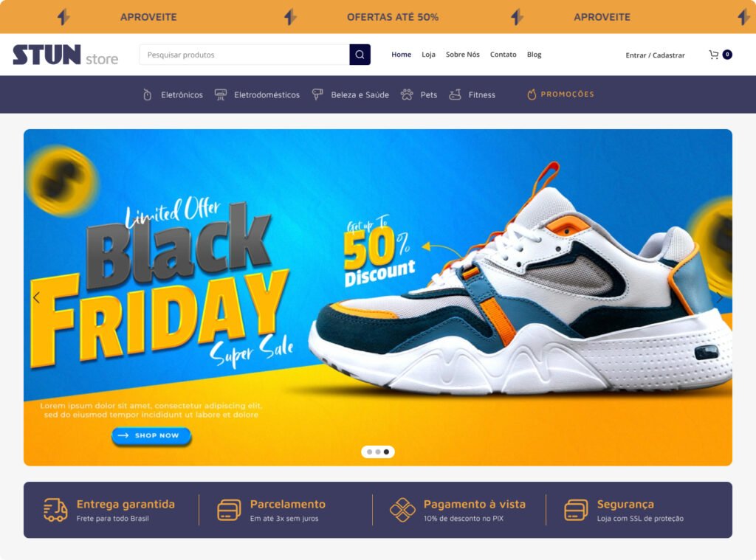The width and height of the screenshot is (756, 560).
Task: Focus the Pesquisar produtos search field
Action: click(x=244, y=55)
